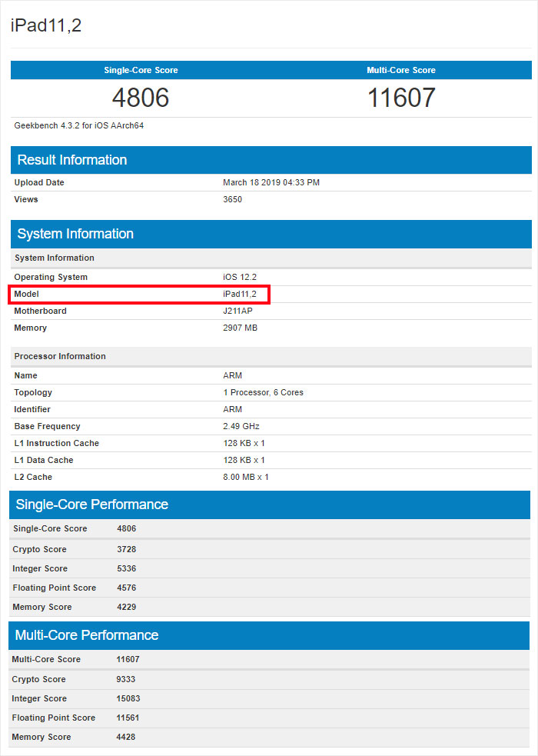Click the 2.49 GHz value

(x=241, y=426)
